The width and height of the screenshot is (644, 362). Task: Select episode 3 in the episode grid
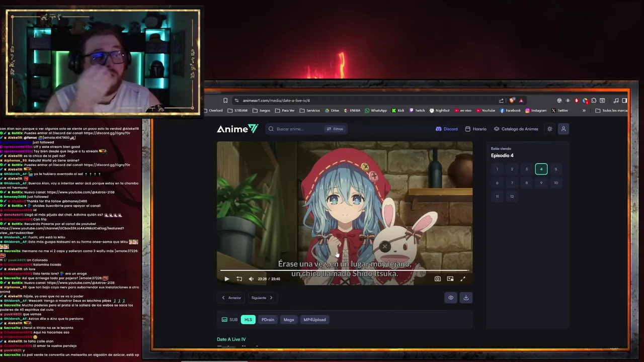527,169
